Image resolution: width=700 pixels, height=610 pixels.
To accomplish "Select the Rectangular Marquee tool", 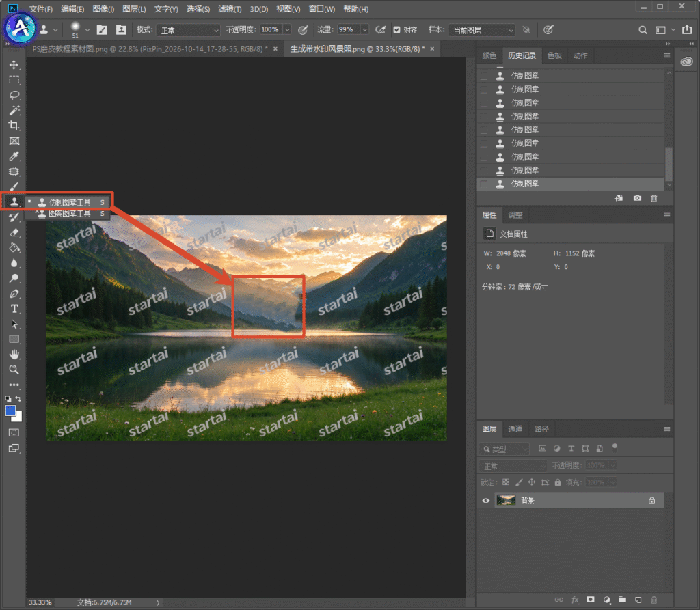I will click(14, 80).
